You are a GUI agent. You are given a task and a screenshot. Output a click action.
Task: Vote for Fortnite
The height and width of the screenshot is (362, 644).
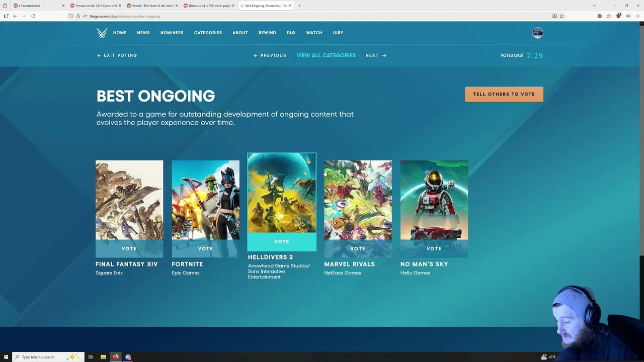click(205, 248)
